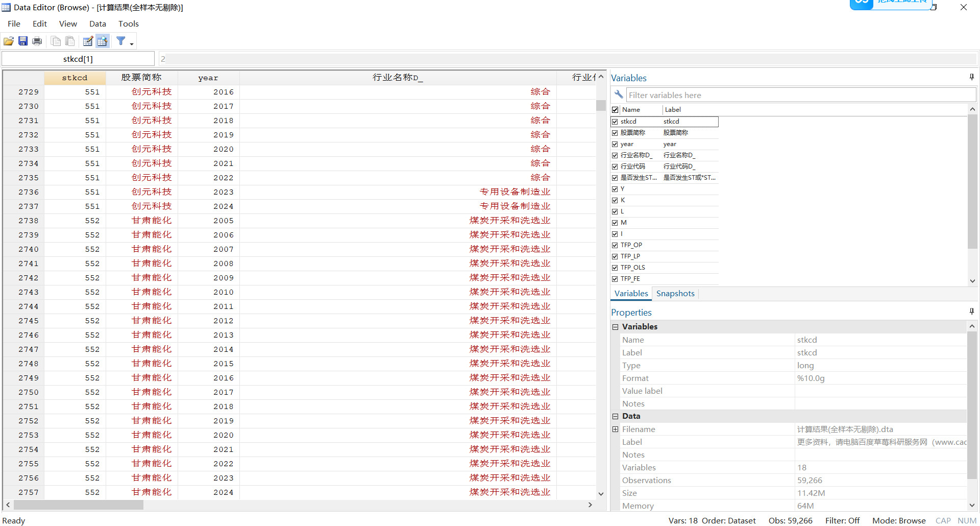980x526 pixels.
Task: Click the data grid scroll-down arrow
Action: [601, 494]
